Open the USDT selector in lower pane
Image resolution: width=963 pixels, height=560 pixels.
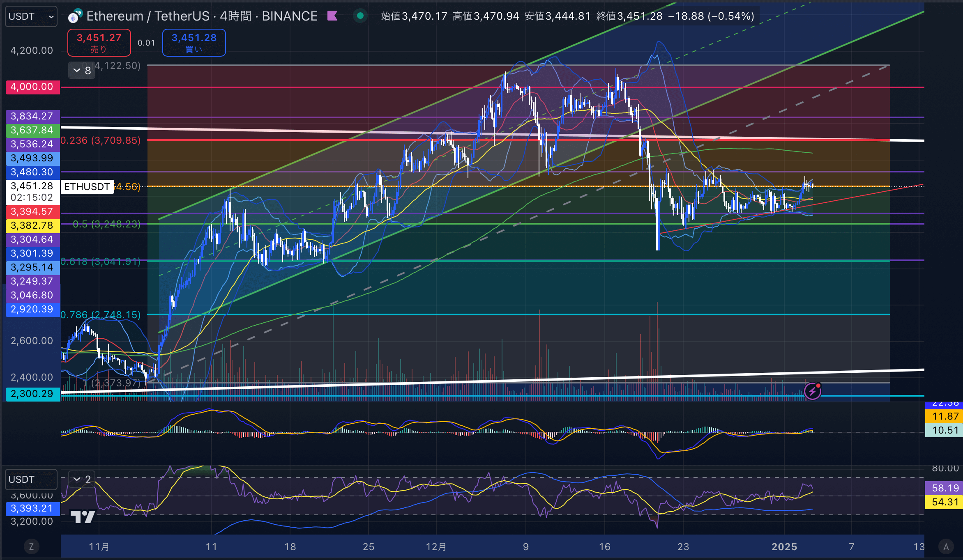click(x=31, y=480)
